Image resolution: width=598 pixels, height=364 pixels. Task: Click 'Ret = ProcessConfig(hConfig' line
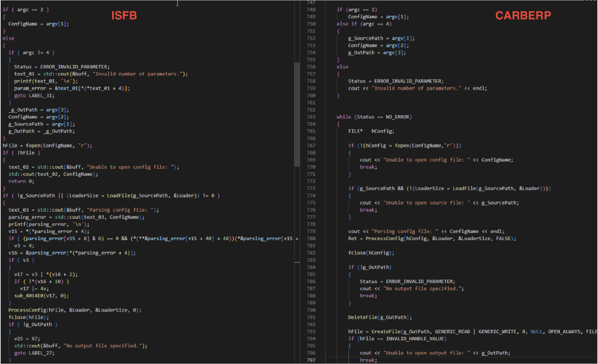432,239
